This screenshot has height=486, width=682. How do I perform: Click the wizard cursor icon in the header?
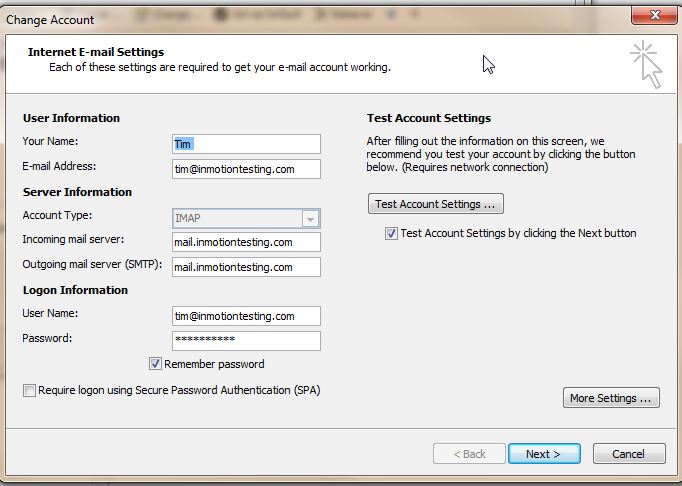[645, 64]
